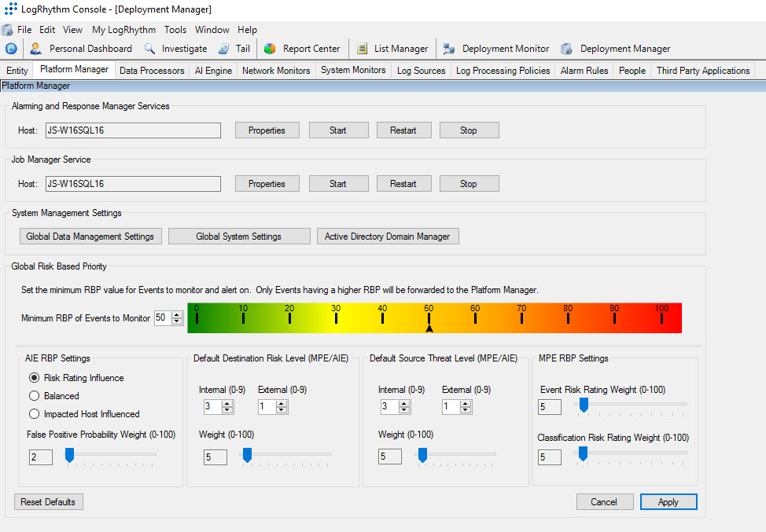
Task: Click the Deployment Manager toolbar icon
Action: [566, 49]
